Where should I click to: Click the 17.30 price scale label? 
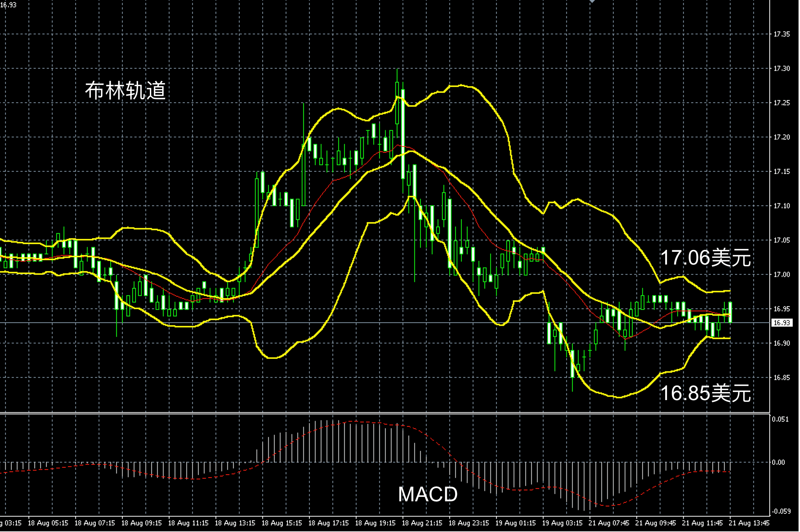pos(781,69)
